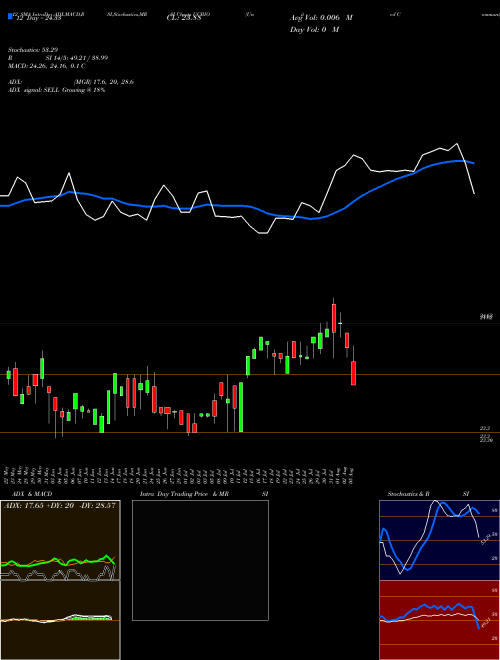
Task: Click the Intra Day Trading Price panel title
Action: (203, 494)
